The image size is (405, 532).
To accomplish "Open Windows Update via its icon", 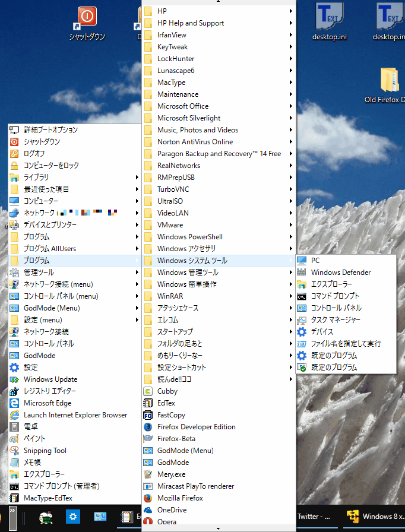I will (14, 379).
